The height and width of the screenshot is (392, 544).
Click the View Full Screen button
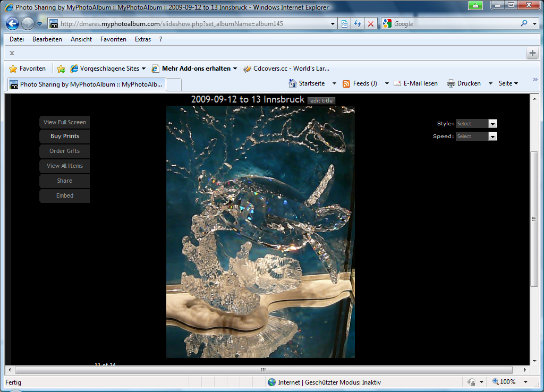pyautogui.click(x=65, y=122)
